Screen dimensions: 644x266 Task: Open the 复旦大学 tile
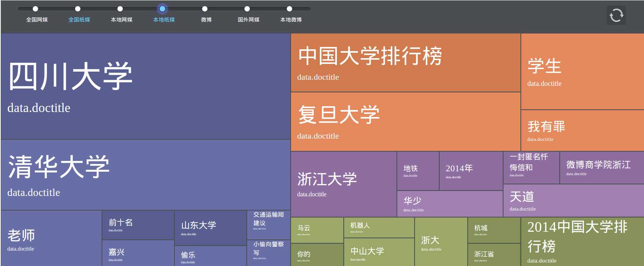coord(406,122)
